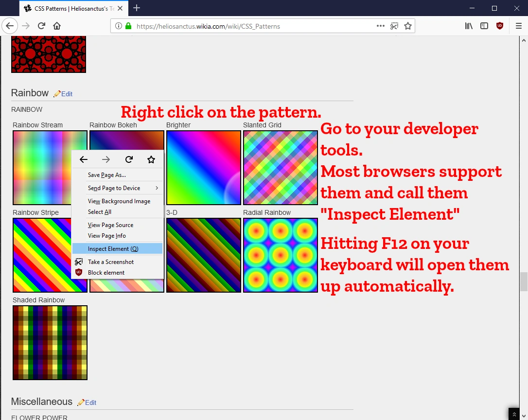528x420 pixels.
Task: Click Edit link beside Miscellaneous heading
Action: pos(90,402)
